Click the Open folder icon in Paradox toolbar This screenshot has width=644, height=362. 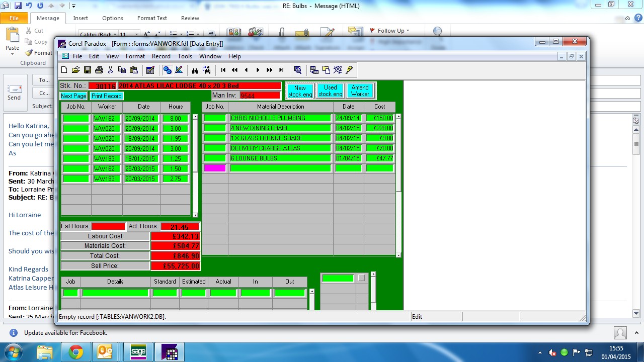76,70
